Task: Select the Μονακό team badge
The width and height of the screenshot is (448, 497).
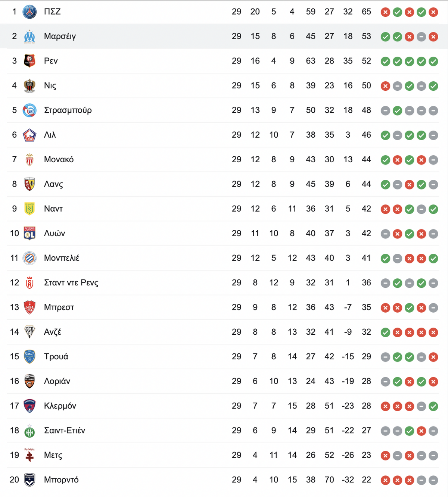Action: [x=29, y=160]
